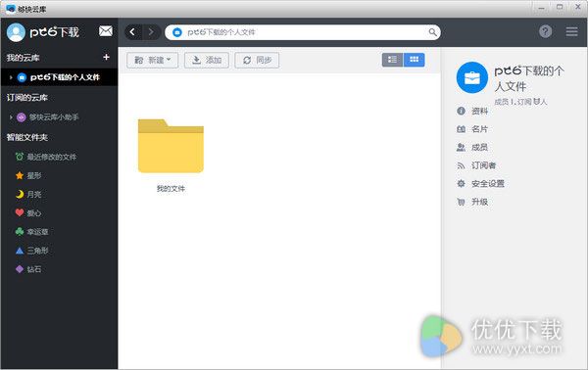Open the hamburger menu icon

pos(571,32)
